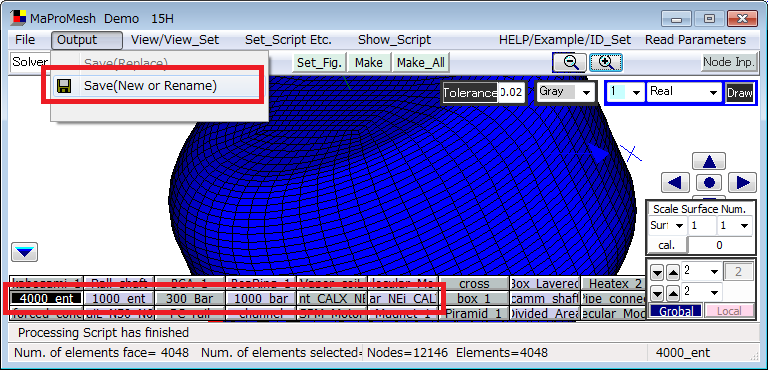Click the Tolerance value field
The image size is (768, 370).
pos(511,92)
